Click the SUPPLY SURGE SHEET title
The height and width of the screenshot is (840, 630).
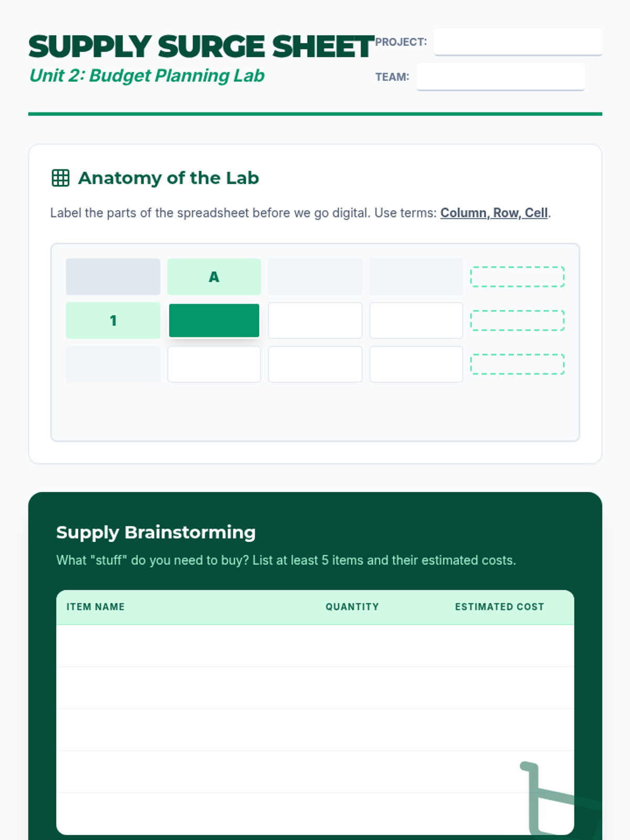click(202, 47)
